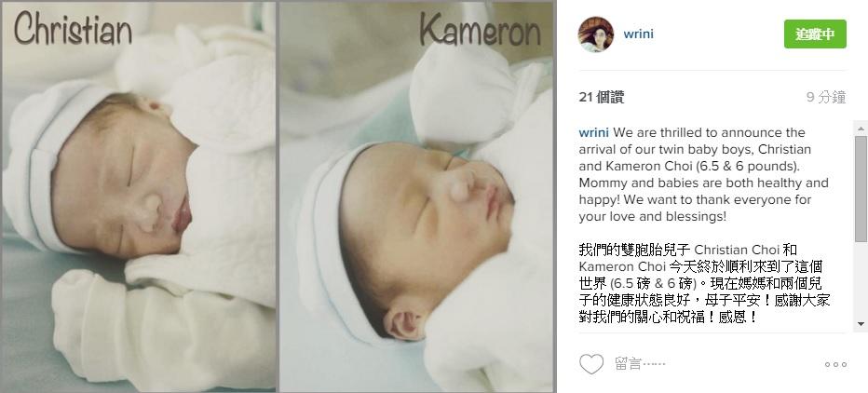868x393 pixels.
Task: Click the caption scrollbar thumb
Action: point(861,188)
